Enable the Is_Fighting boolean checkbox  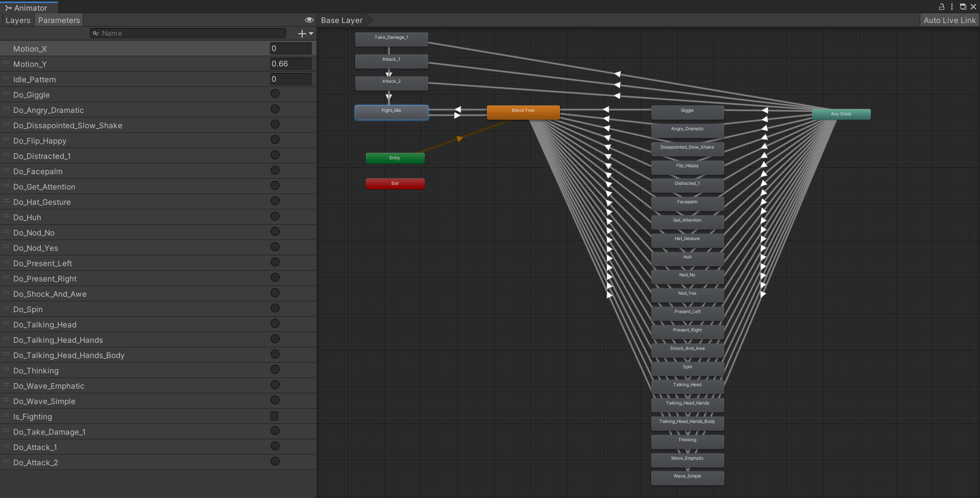point(275,416)
